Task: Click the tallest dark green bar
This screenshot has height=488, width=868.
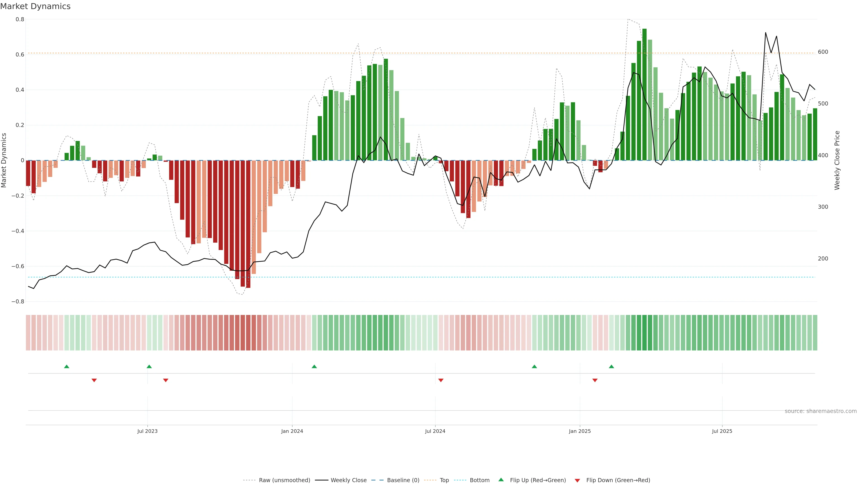Action: click(x=645, y=94)
